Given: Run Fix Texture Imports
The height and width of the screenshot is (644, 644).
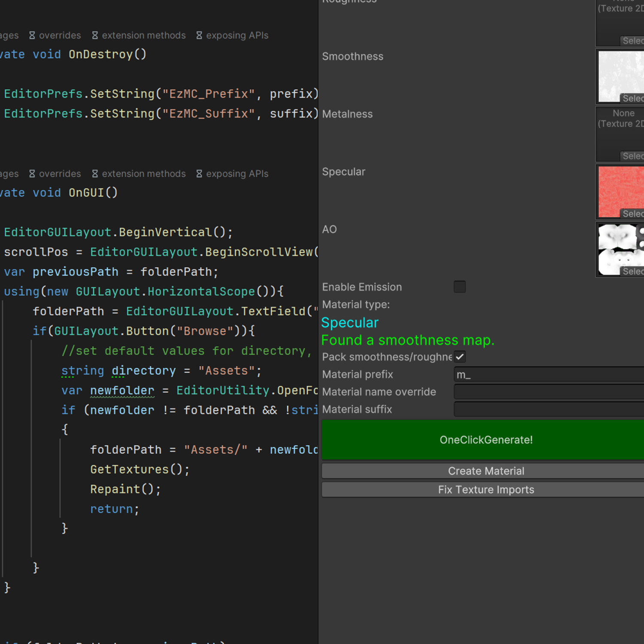Looking at the screenshot, I should [x=486, y=490].
